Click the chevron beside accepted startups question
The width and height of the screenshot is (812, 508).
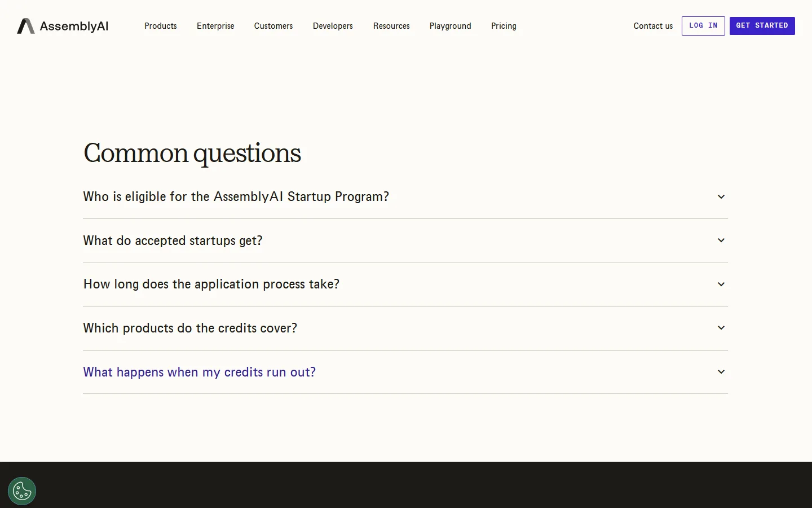tap(721, 240)
